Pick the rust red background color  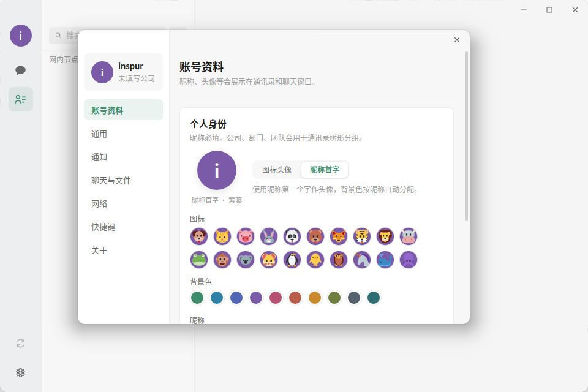[295, 298]
